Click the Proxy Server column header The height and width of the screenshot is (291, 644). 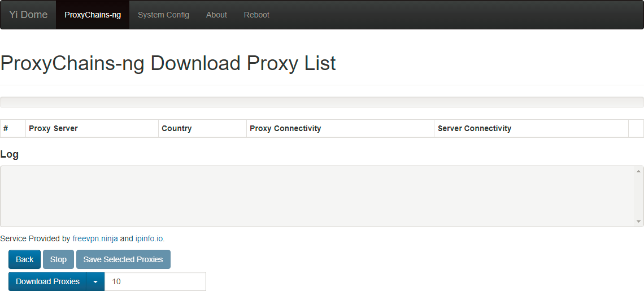(x=92, y=128)
